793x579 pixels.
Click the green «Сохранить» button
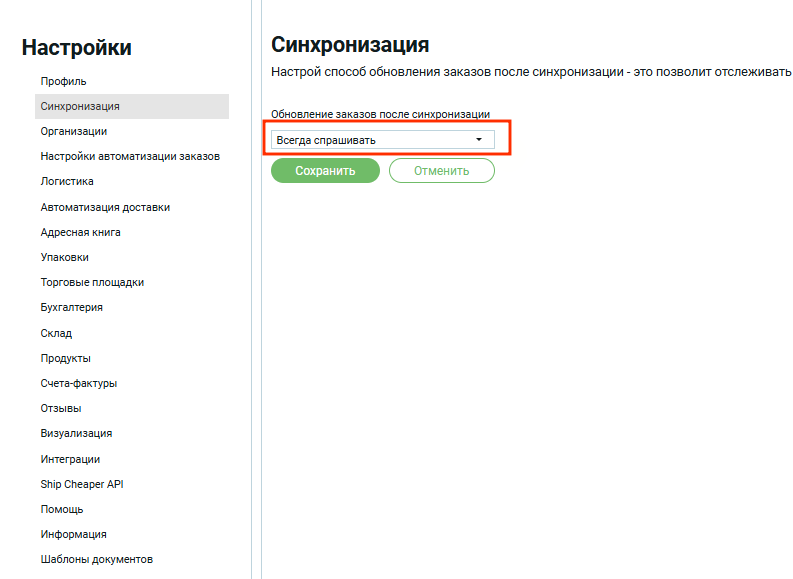click(325, 171)
